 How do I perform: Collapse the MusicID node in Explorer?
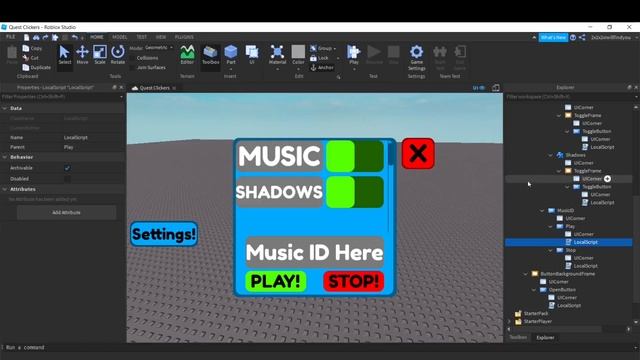click(x=542, y=211)
